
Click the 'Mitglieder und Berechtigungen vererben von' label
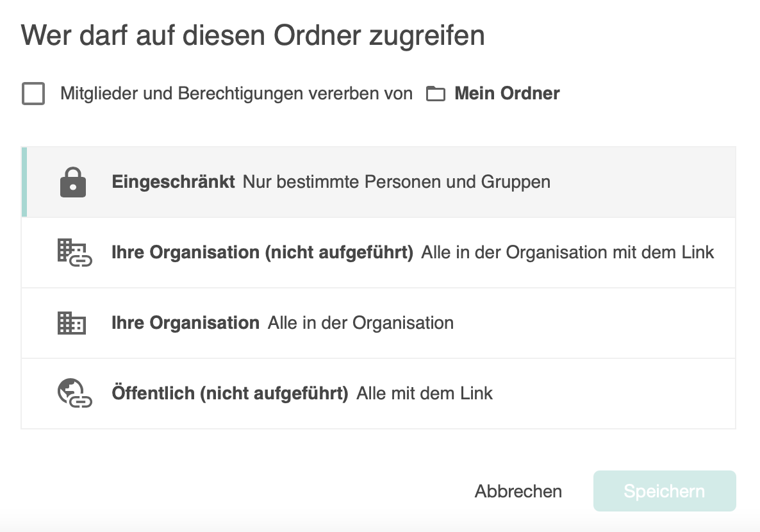(x=236, y=94)
